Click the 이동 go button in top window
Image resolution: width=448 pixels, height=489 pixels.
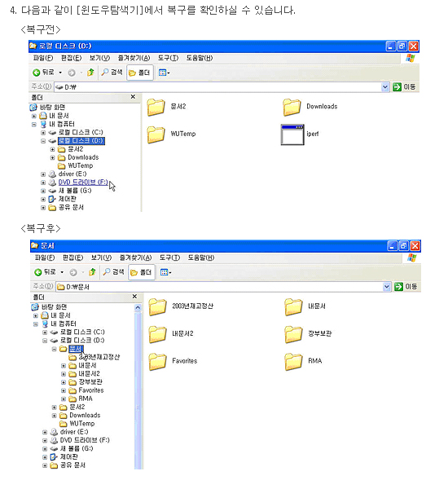[404, 87]
